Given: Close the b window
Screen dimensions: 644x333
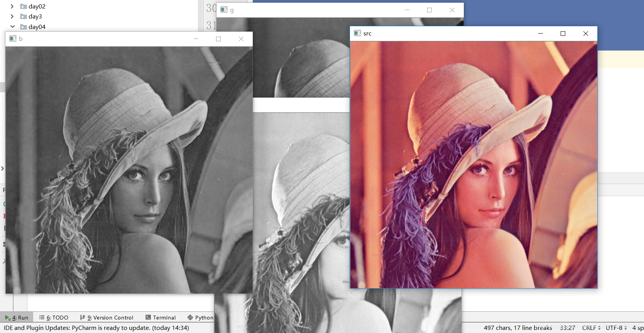Looking at the screenshot, I should [241, 39].
